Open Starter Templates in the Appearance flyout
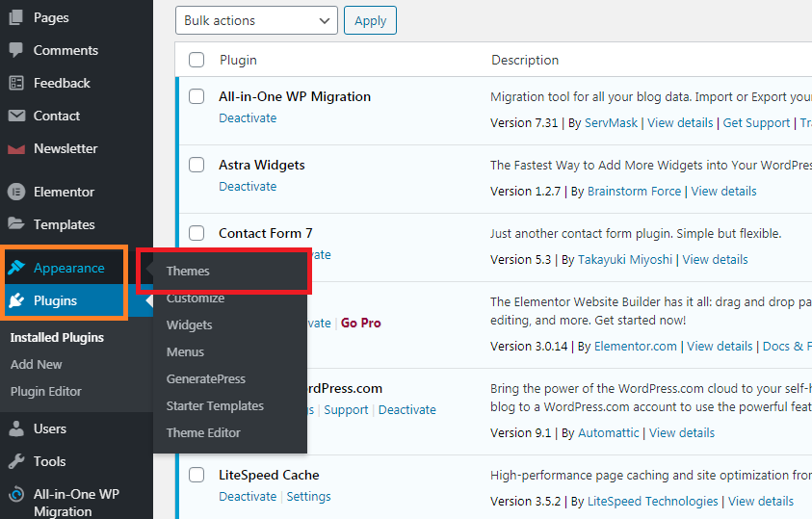812x519 pixels. click(x=215, y=406)
